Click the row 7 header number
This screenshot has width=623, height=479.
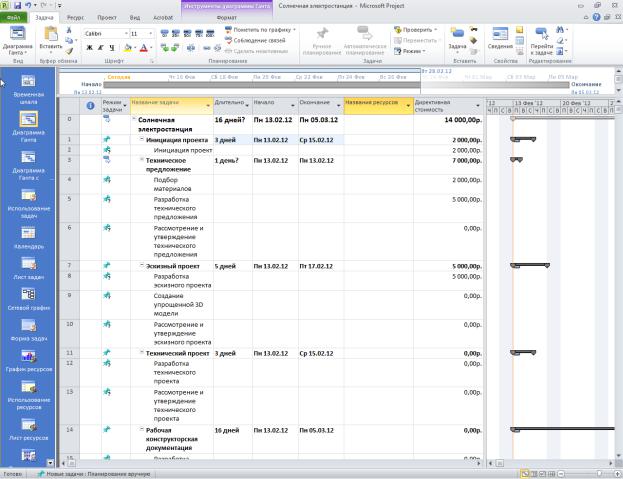(70, 265)
